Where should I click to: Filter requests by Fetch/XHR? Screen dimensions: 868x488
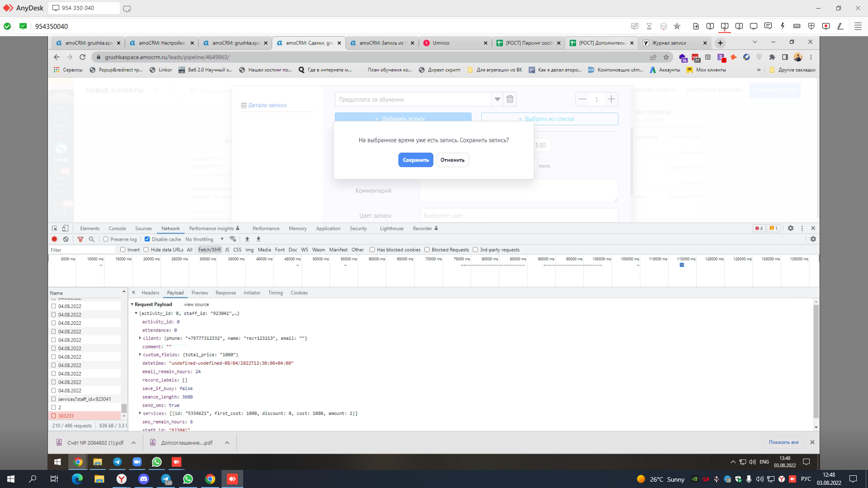pos(209,249)
